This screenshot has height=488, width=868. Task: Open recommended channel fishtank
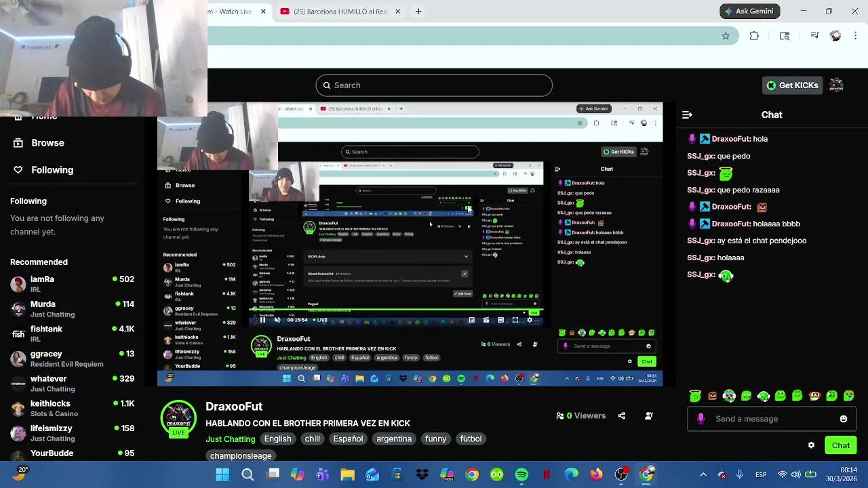click(72, 333)
